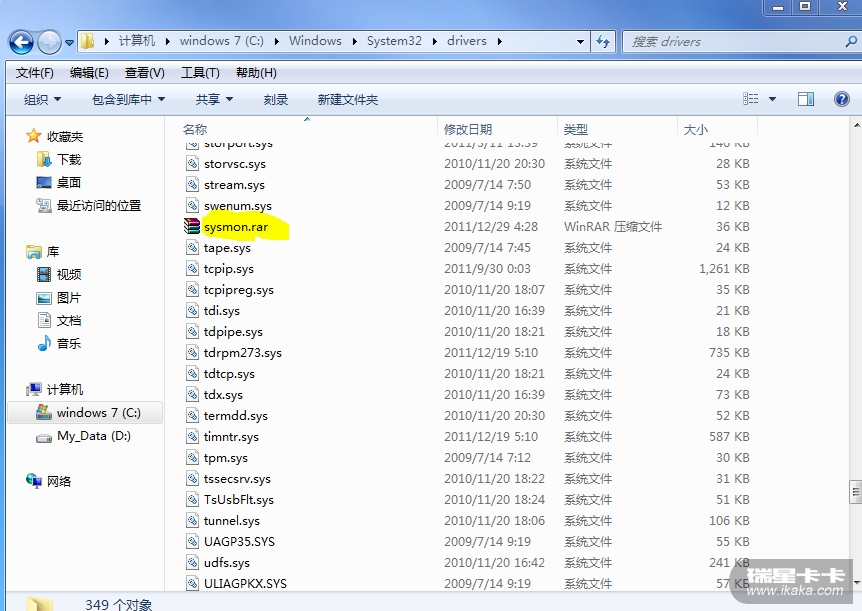Select file name TsUsbFlt.sys
The image size is (862, 611).
tap(239, 499)
